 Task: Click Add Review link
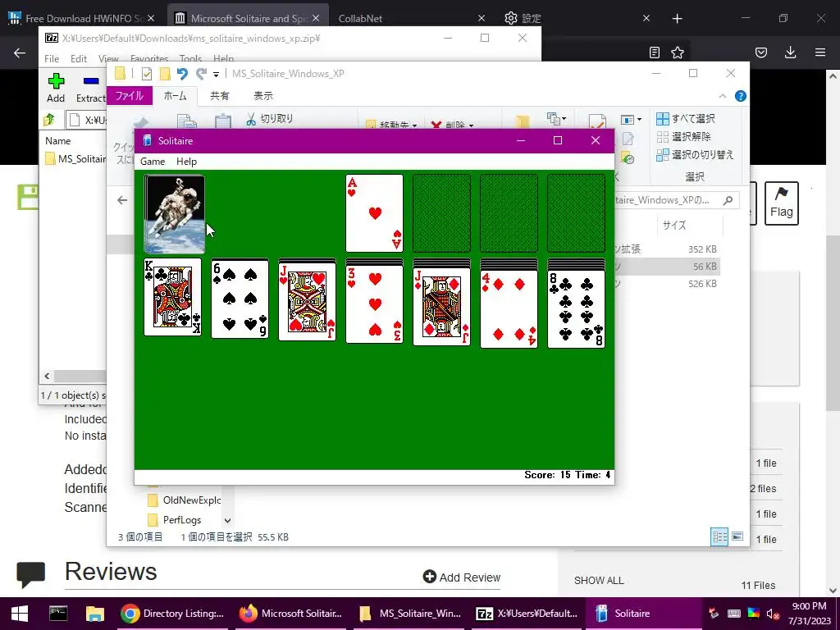tap(461, 577)
